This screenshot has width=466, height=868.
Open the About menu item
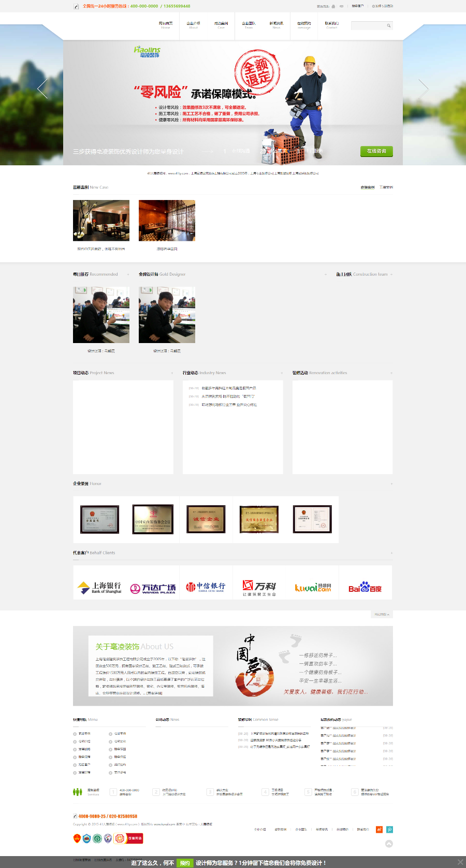tap(193, 25)
